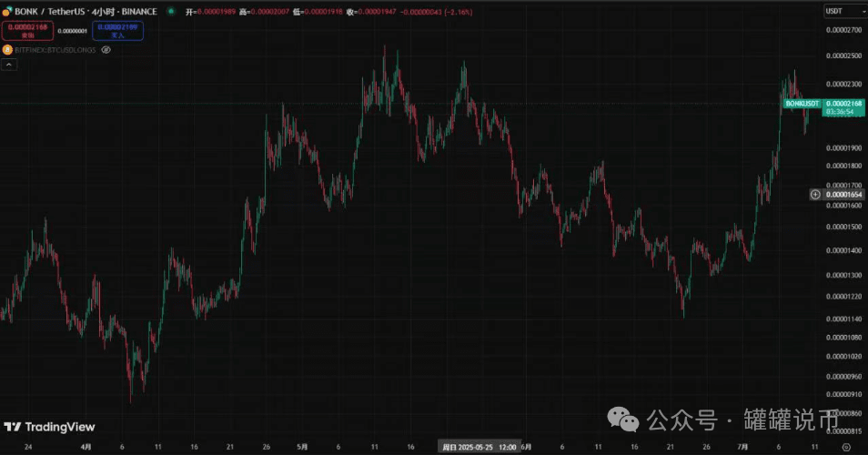
Task: Click price axis label 0.00001300
Action: coord(844,275)
